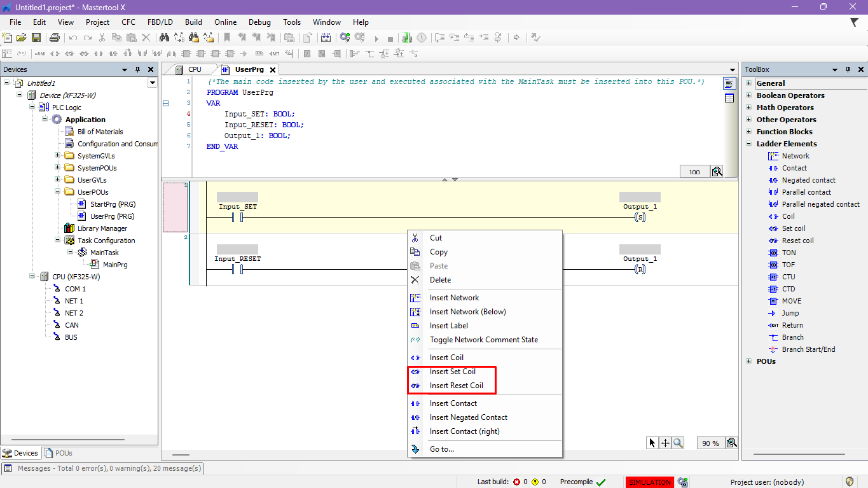Select the TON timer element in ToolBox
Viewport: 868px width, 488px height.
[789, 253]
